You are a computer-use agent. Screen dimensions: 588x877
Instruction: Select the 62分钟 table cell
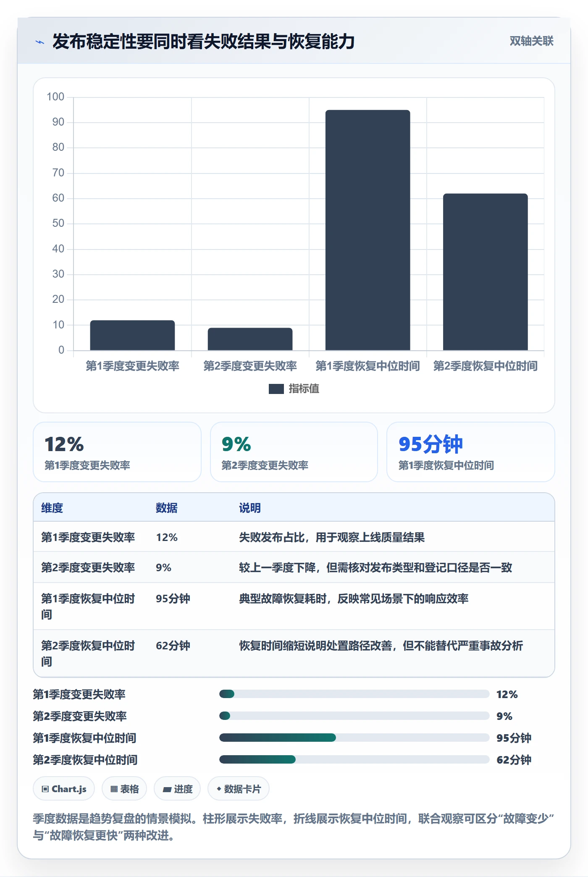tap(173, 646)
